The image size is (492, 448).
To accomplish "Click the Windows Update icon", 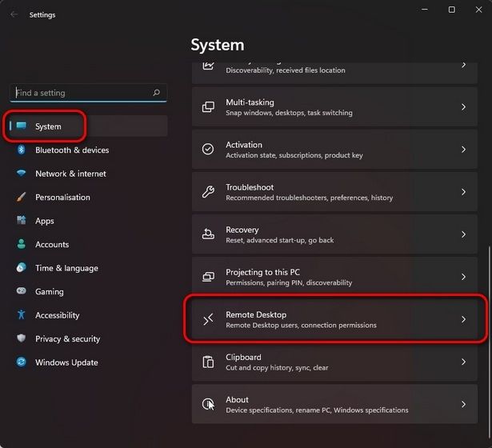I will click(x=21, y=362).
